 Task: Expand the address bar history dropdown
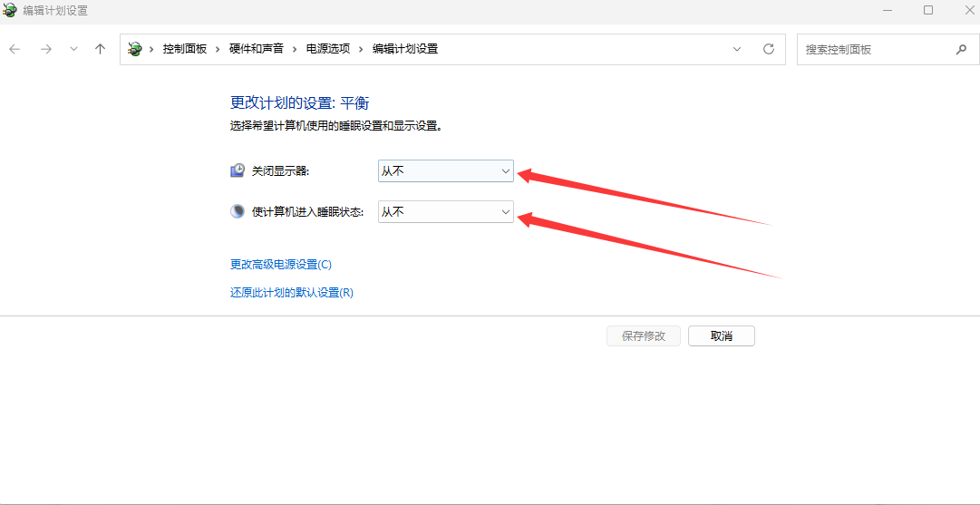click(x=737, y=49)
